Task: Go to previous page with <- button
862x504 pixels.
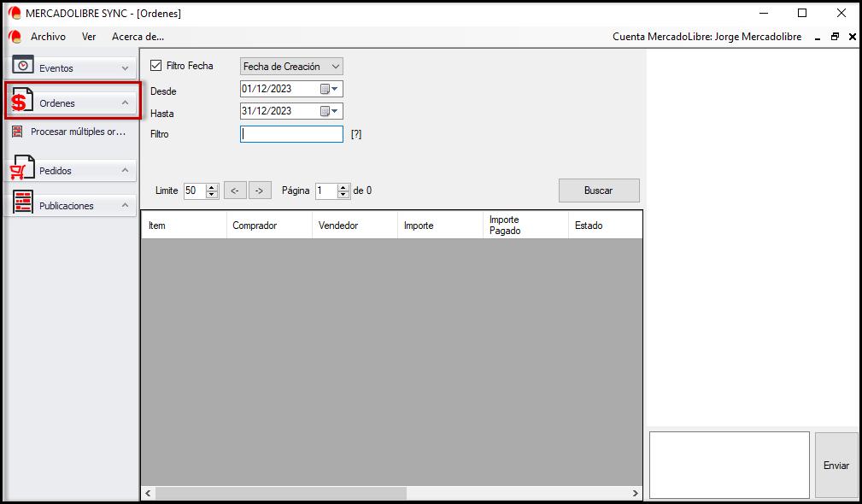Action: coord(235,190)
